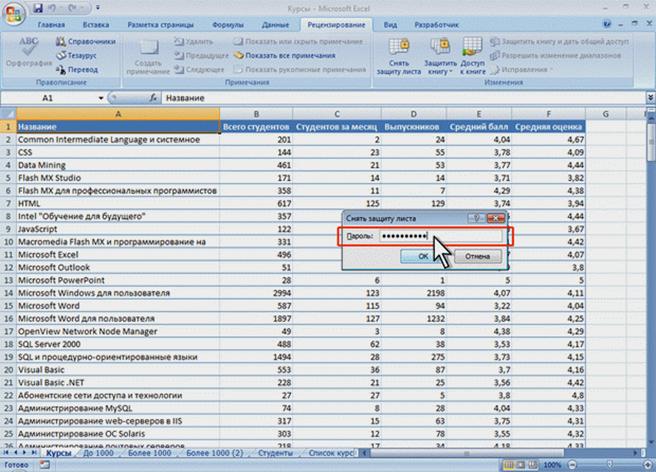Click the Select All corner button
Viewport: 656px width, 472px height.
(8, 114)
